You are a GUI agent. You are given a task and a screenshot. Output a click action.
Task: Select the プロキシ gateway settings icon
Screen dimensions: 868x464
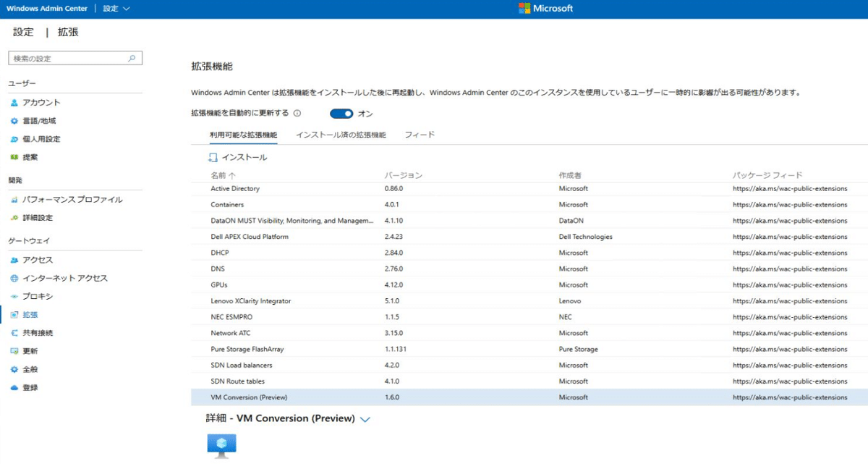point(16,298)
